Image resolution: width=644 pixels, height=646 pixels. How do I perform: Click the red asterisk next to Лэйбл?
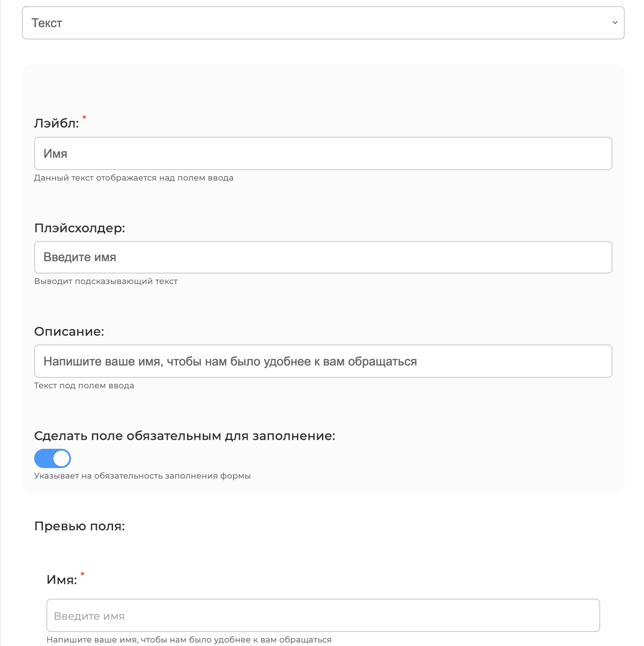[85, 117]
